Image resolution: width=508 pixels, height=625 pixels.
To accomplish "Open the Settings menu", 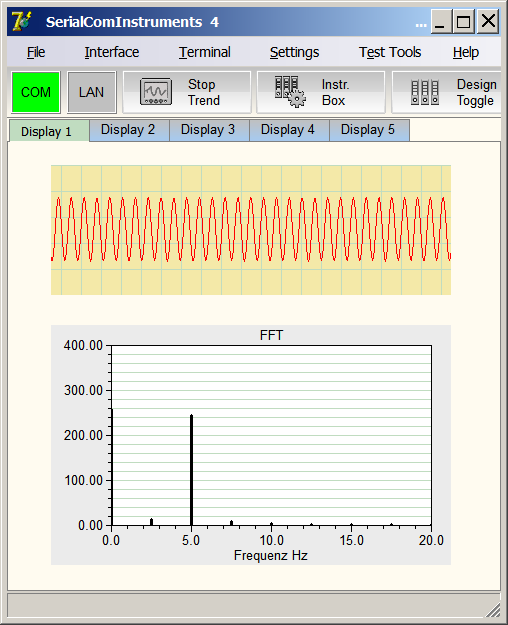I will coord(294,52).
